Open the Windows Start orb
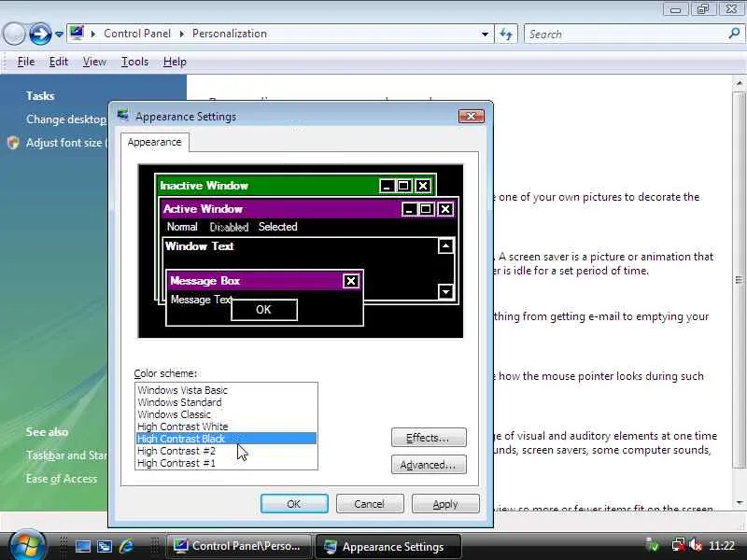 [x=27, y=545]
